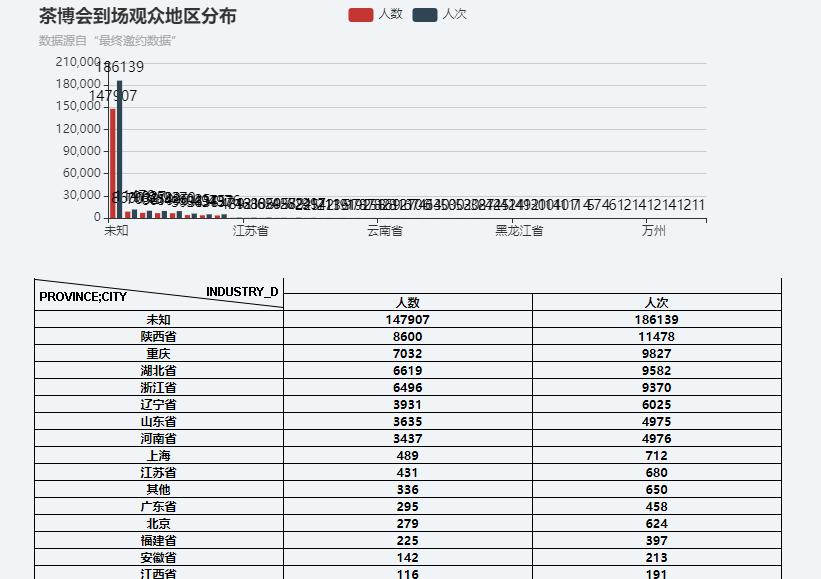
Task: Click the 人次 table column header
Action: click(x=657, y=303)
